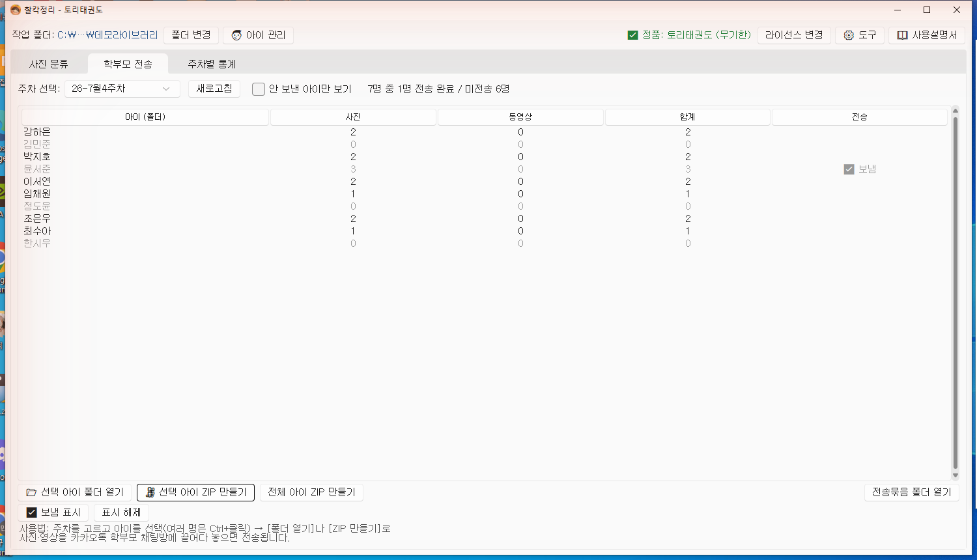Screen dimensions: 977x560
Task: Click 전송묶음 폴더 열기 button
Action: click(x=912, y=492)
